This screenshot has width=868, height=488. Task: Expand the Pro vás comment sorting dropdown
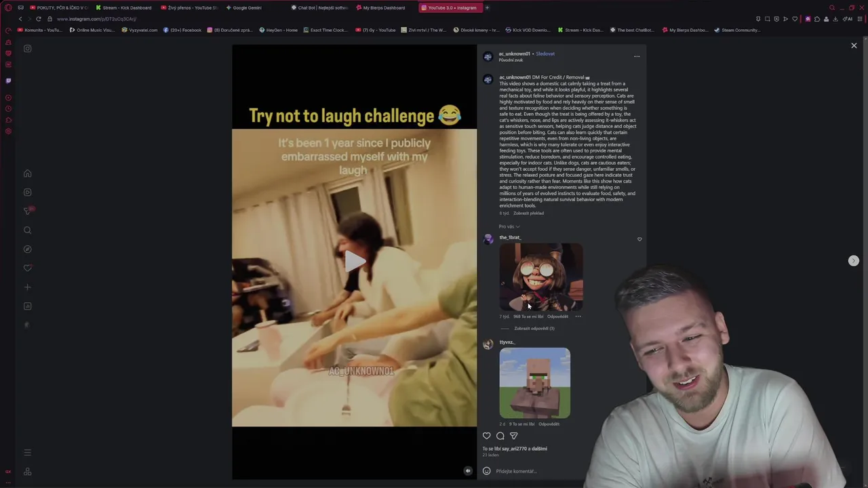click(509, 226)
